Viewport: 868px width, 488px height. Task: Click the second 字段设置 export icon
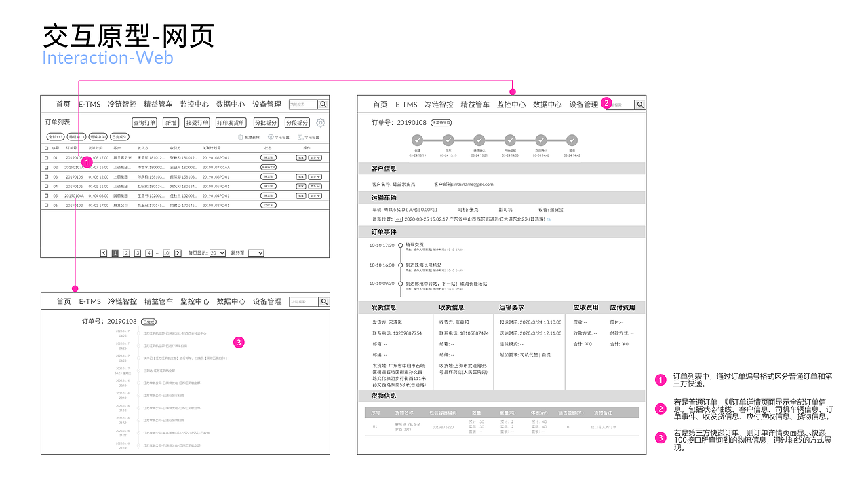(300, 137)
